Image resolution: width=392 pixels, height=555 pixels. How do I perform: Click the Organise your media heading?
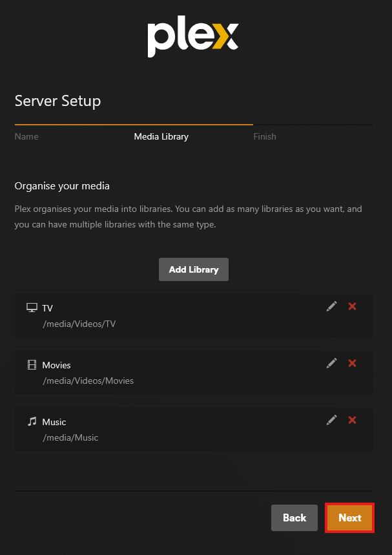pos(62,186)
